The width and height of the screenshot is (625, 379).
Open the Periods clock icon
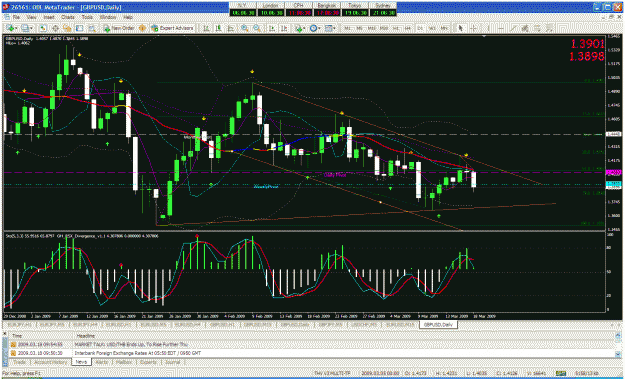coord(314,28)
